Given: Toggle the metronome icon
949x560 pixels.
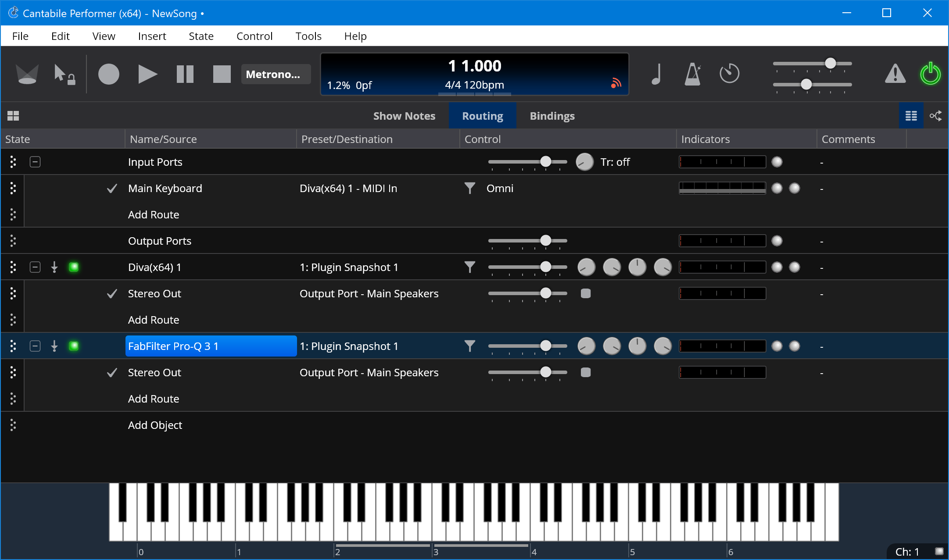Looking at the screenshot, I should point(693,74).
